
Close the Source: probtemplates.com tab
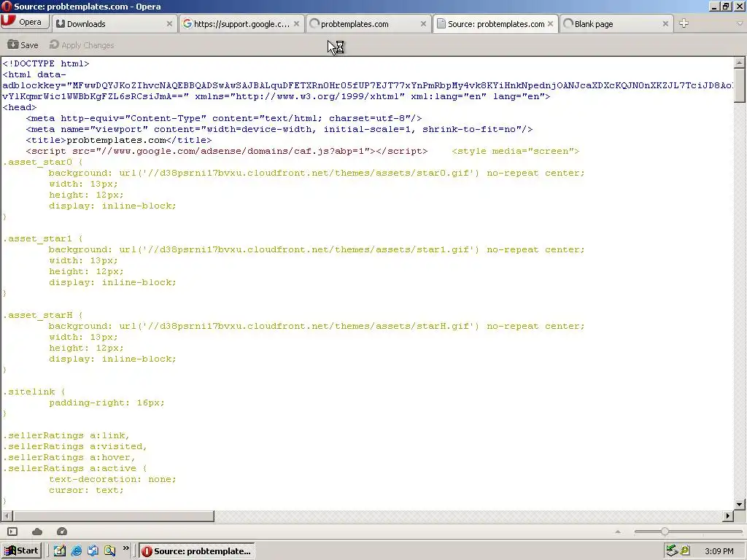[550, 24]
